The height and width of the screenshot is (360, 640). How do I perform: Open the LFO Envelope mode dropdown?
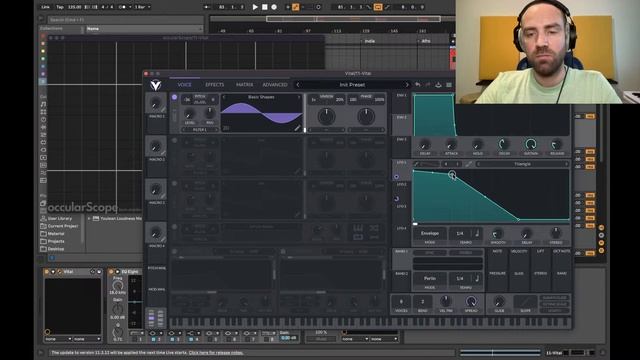point(429,233)
